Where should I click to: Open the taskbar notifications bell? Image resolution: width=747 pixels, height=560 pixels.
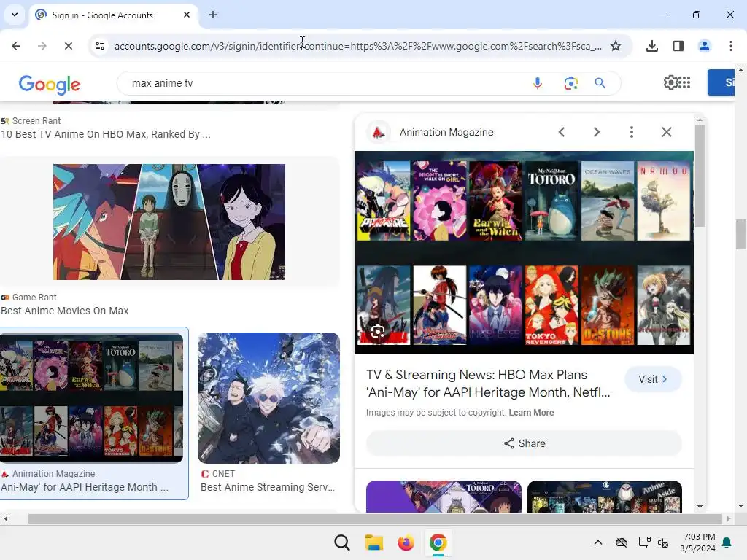pos(727,542)
